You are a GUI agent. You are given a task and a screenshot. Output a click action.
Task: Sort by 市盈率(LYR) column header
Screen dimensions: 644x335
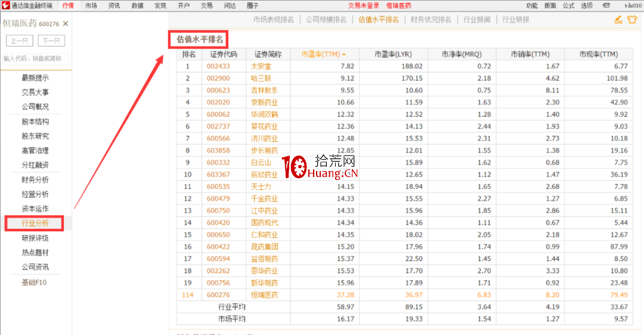393,54
